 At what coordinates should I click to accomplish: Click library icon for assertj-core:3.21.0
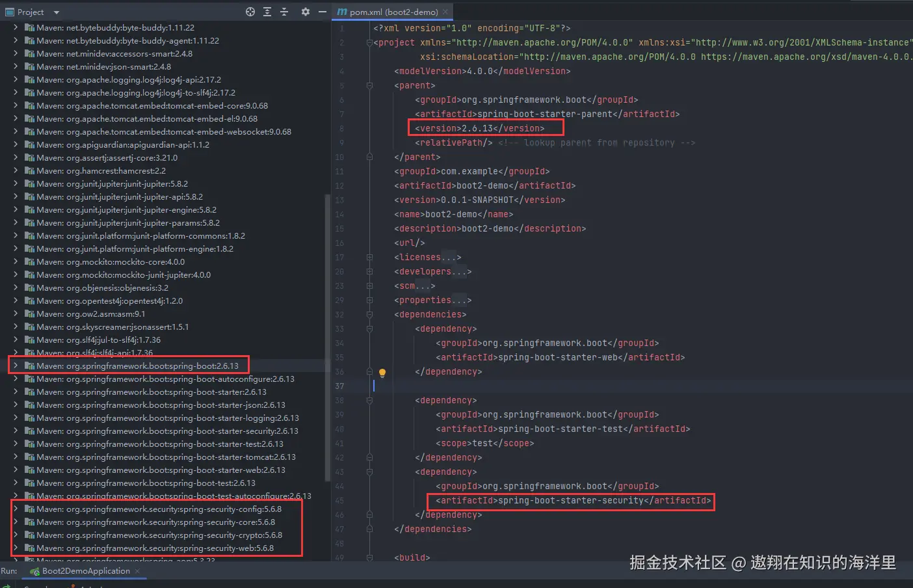pos(29,158)
